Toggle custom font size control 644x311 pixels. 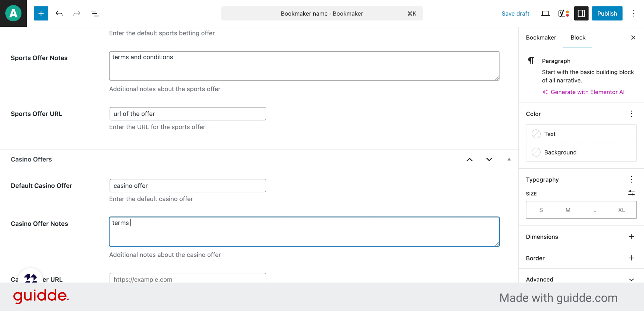click(x=631, y=193)
